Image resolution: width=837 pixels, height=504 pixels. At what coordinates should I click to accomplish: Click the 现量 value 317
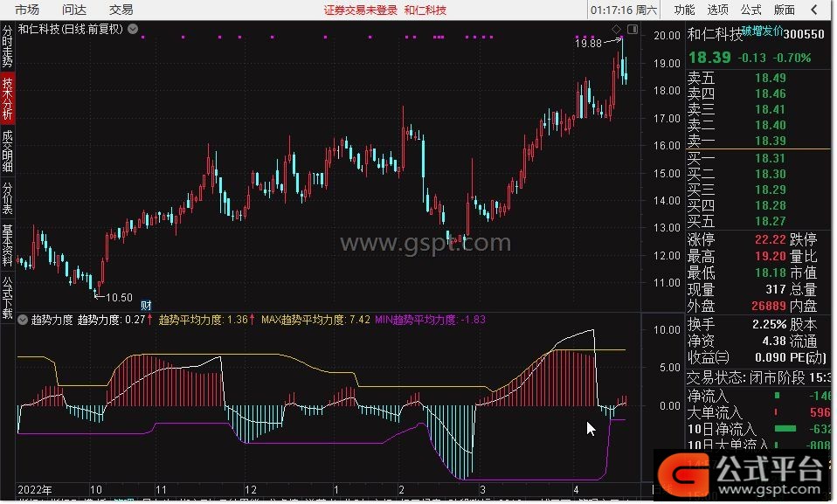click(776, 289)
